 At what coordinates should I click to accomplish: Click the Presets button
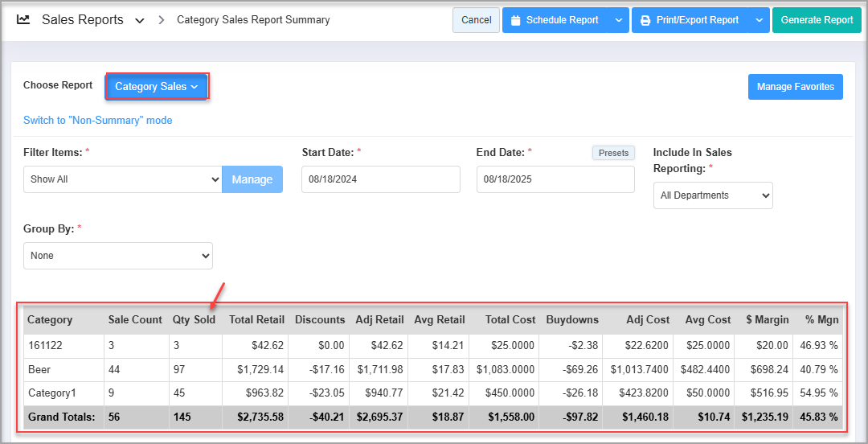click(613, 153)
